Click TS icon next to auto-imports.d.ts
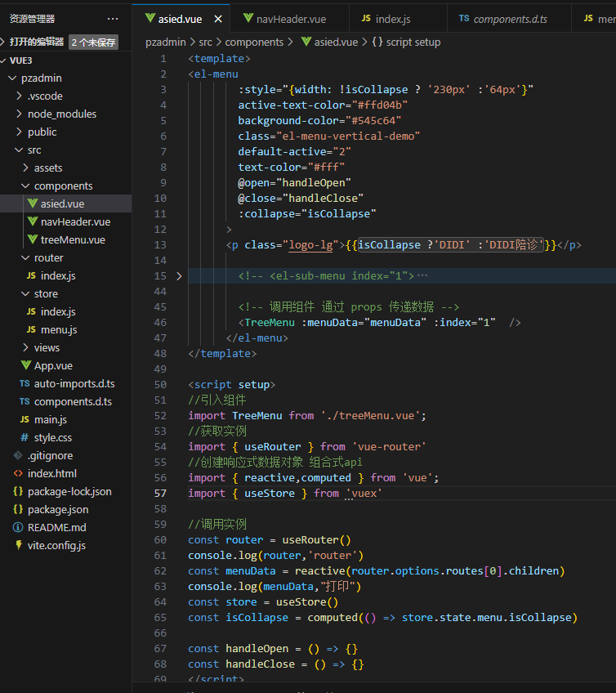Viewport: 616px width, 693px height. (x=25, y=383)
